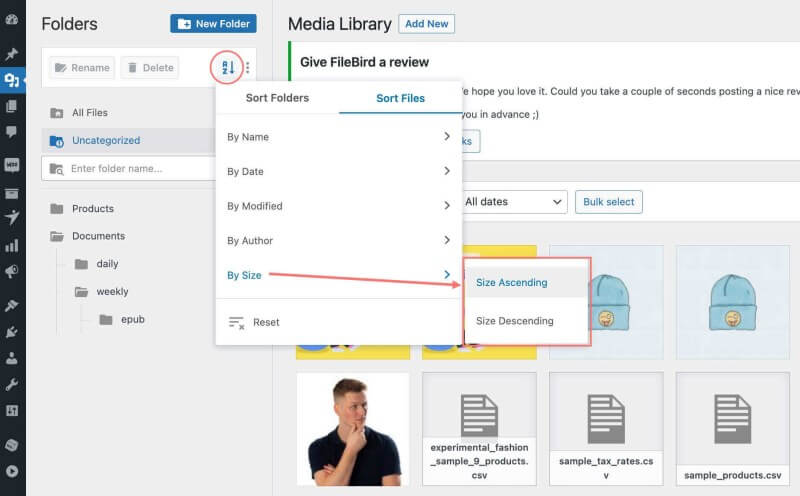Open the Pages icon in admin sidebar
Viewport: 800px width, 496px height.
point(12,106)
